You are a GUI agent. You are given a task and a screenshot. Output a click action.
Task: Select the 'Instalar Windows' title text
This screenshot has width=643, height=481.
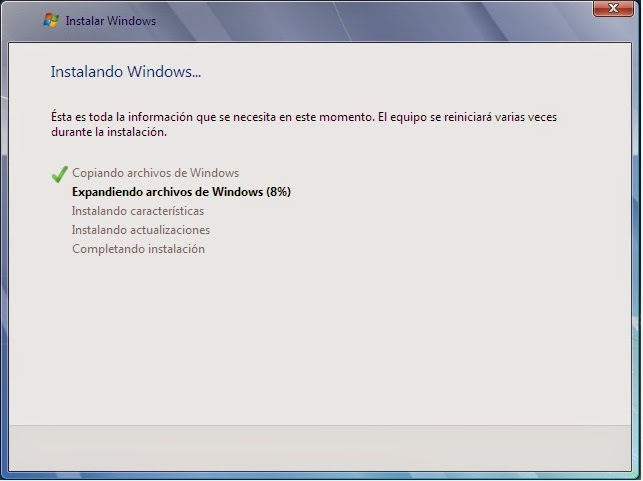[111, 21]
